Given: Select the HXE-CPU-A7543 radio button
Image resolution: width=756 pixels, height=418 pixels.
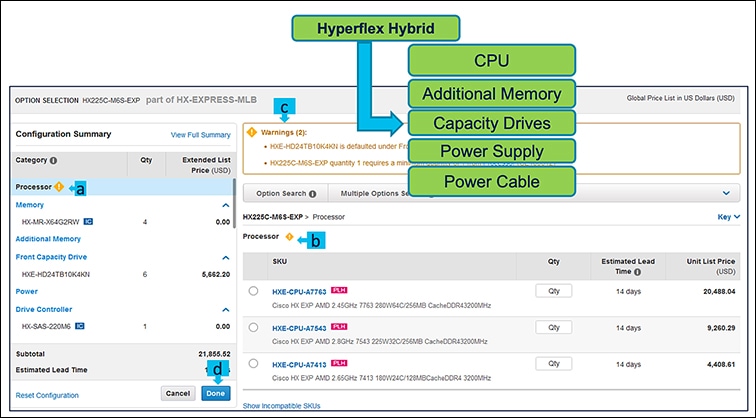Looking at the screenshot, I should (x=254, y=327).
